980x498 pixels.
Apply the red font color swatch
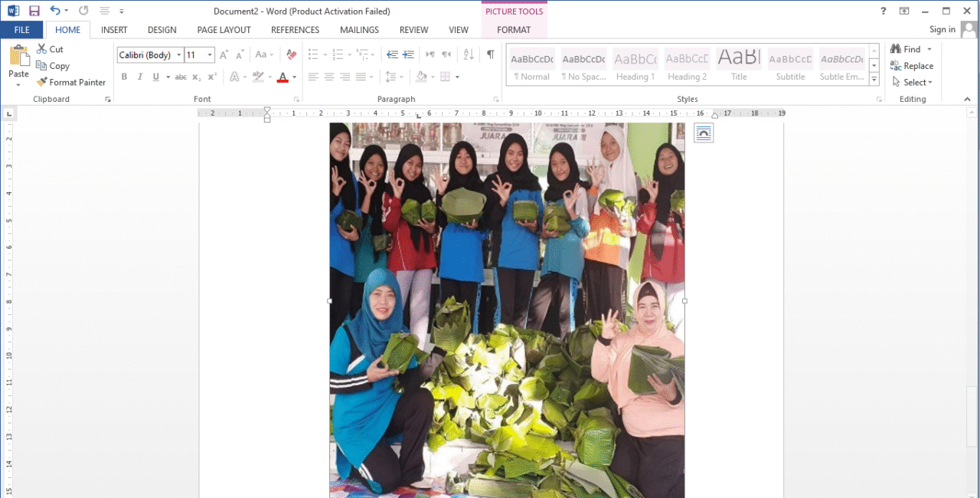[283, 77]
